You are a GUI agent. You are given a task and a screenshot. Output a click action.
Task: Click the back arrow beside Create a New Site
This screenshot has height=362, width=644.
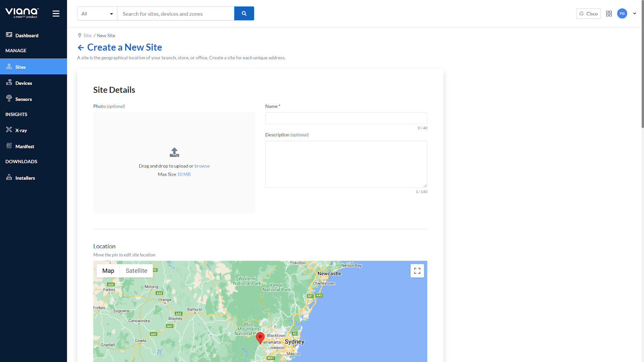(x=80, y=48)
